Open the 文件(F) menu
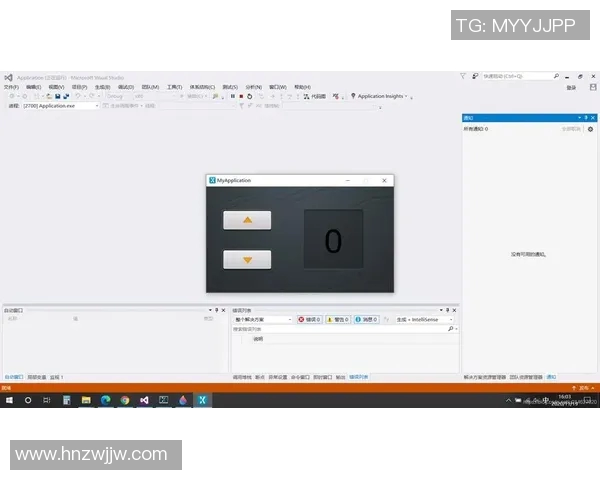This screenshot has width=600, height=480. coord(11,87)
